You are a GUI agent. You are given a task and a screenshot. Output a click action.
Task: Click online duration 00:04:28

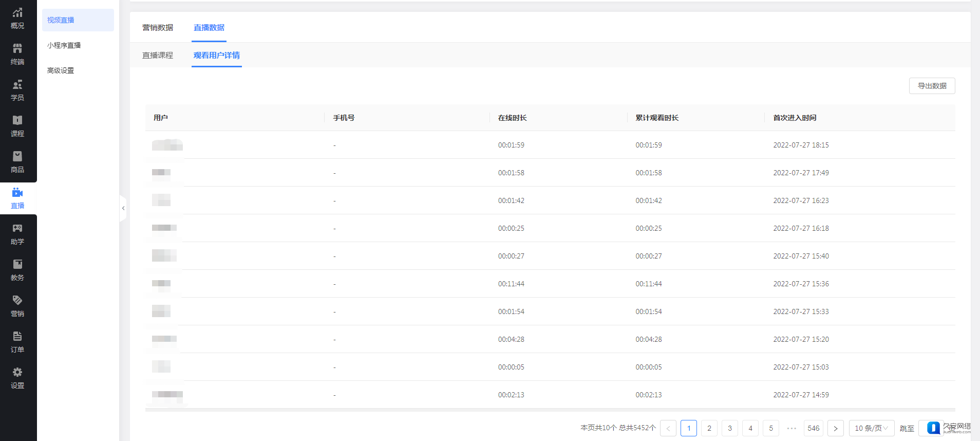click(x=511, y=339)
